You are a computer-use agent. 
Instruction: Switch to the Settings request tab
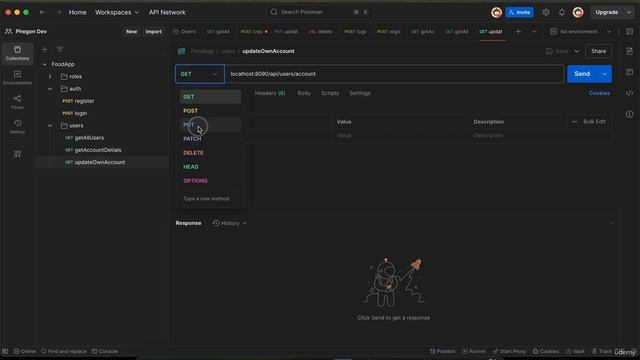tap(360, 93)
